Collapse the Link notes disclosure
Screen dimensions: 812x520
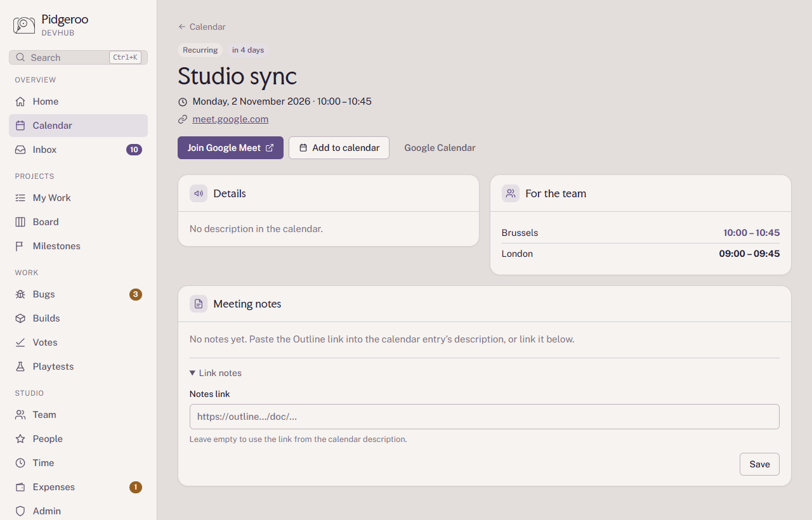[216, 373]
